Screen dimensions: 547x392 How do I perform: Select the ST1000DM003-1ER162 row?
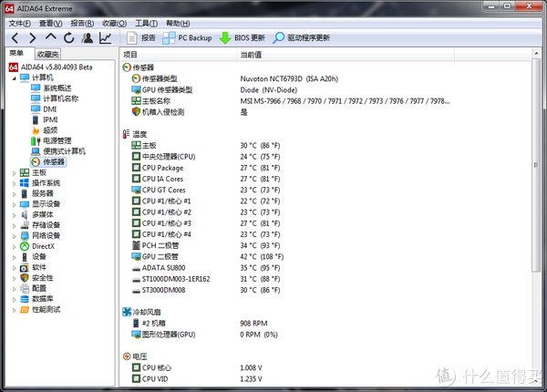click(x=325, y=279)
